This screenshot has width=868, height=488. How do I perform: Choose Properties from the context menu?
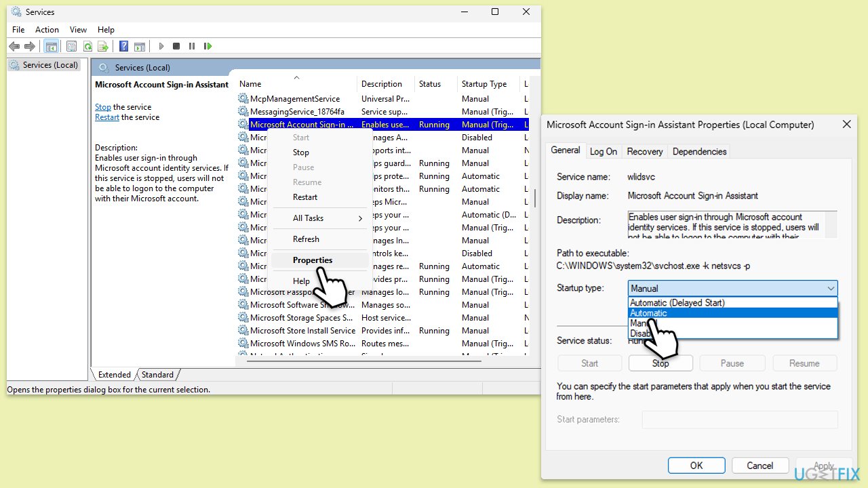point(313,260)
